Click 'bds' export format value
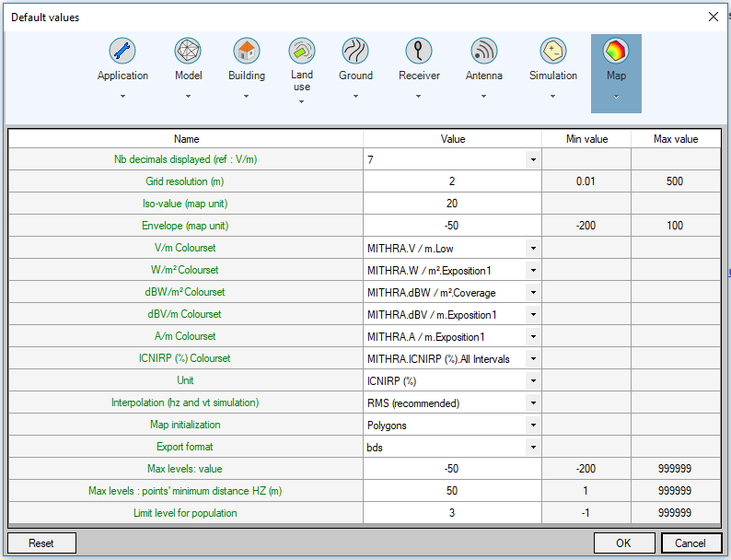The width and height of the screenshot is (731, 560). click(375, 448)
